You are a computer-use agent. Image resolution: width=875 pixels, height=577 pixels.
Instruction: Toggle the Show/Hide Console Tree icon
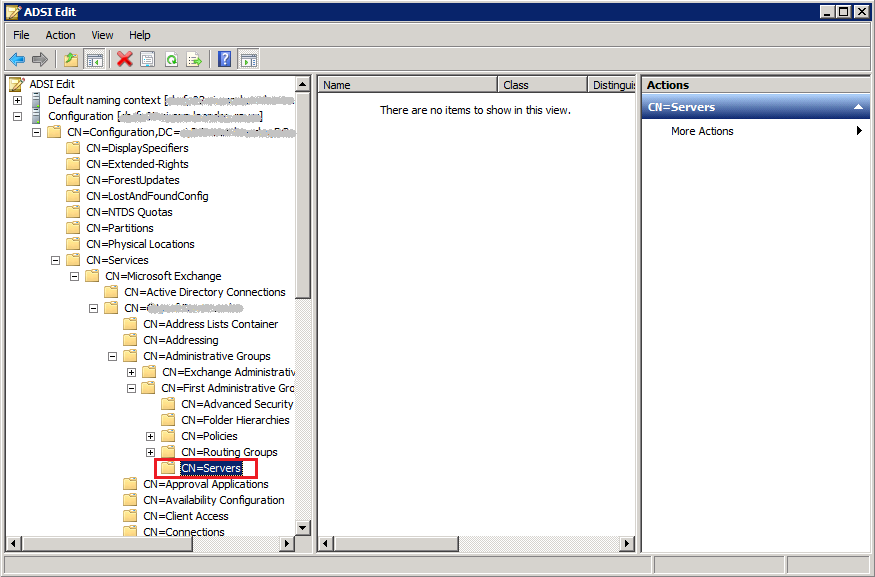tap(94, 59)
